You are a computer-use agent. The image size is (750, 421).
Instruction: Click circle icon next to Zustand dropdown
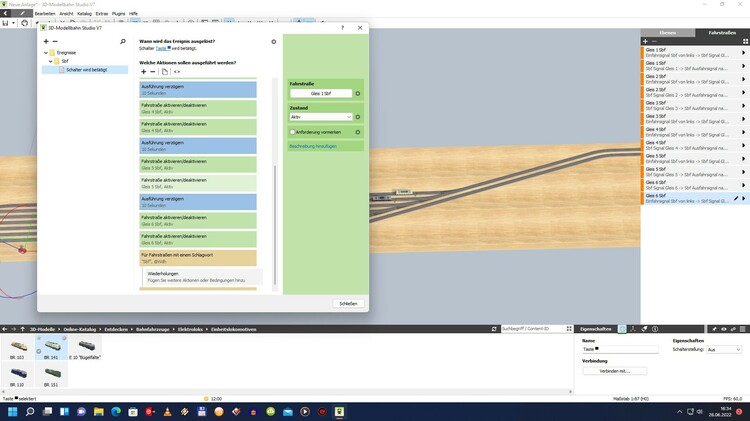coord(358,117)
